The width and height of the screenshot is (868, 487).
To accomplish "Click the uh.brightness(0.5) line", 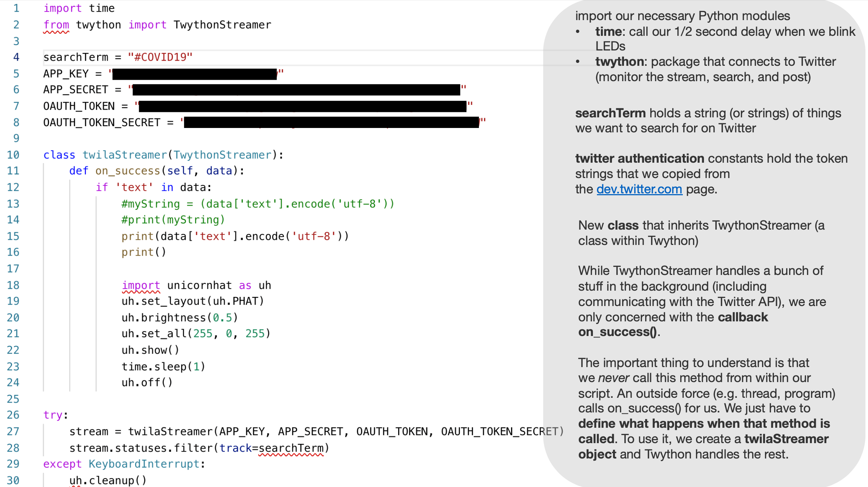I will pyautogui.click(x=180, y=317).
